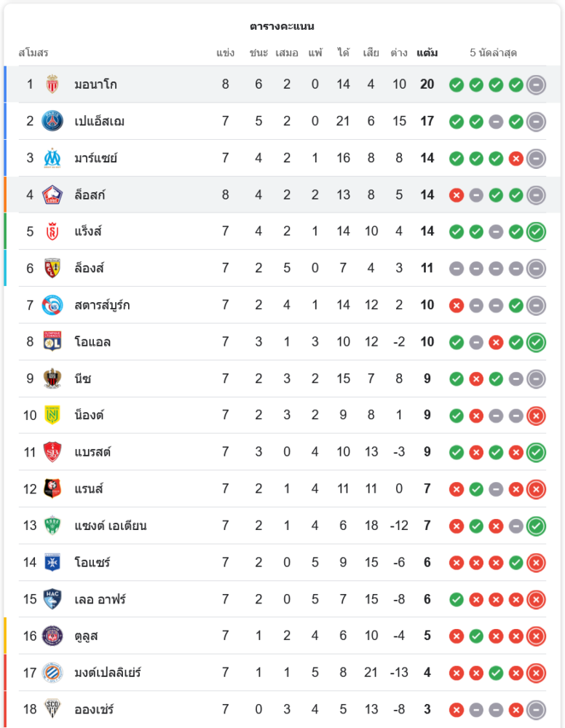
Task: Click Reims' latest match win indicator
Action: click(536, 232)
